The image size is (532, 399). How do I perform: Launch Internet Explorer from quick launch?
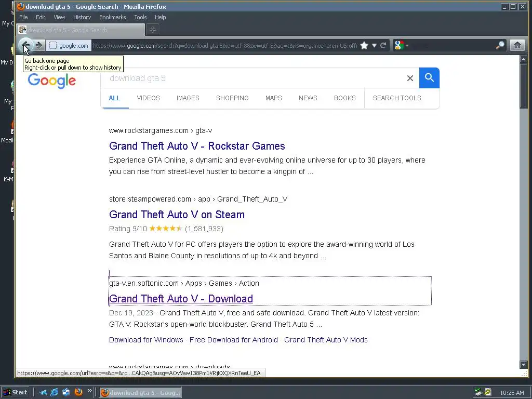(54, 393)
